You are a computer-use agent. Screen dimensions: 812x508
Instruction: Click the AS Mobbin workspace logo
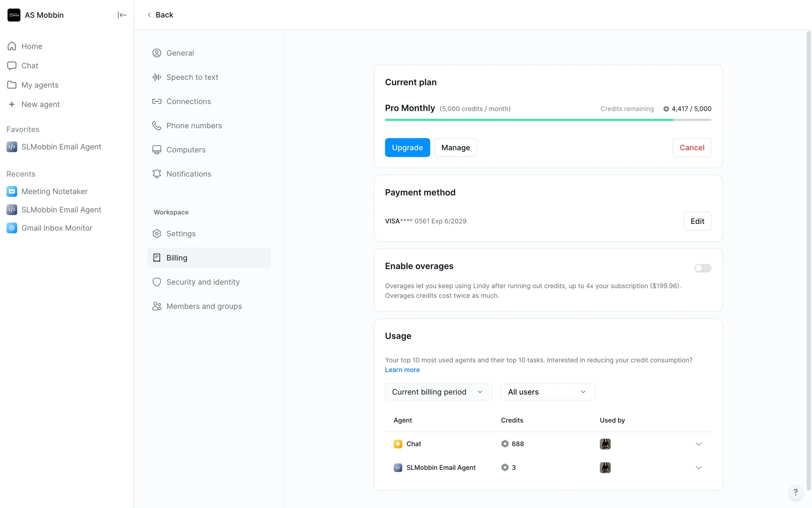14,15
